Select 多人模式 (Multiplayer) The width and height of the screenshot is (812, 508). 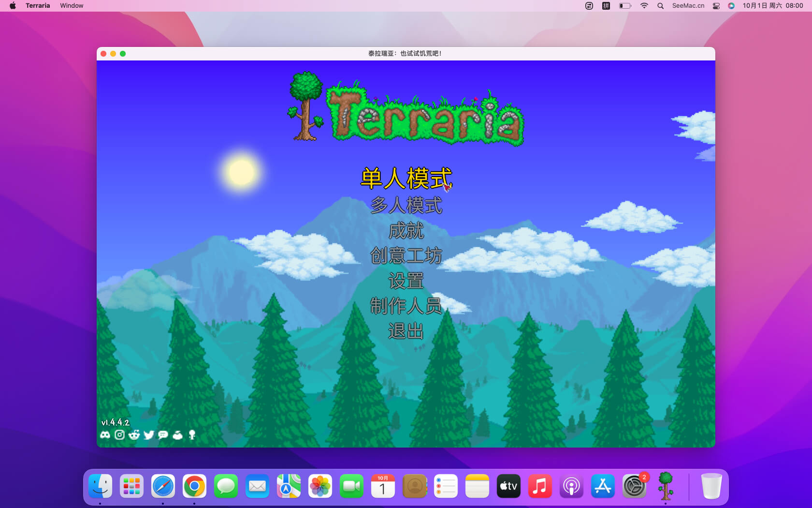406,205
